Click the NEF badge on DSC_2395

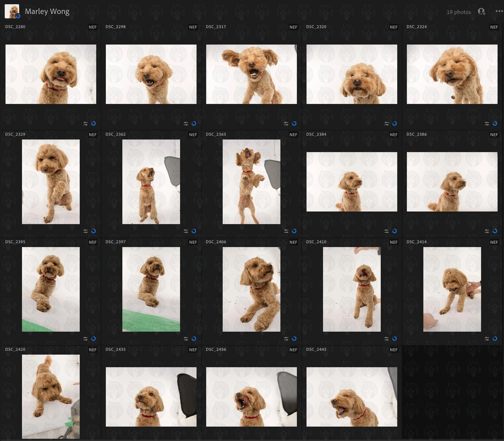[x=93, y=242]
